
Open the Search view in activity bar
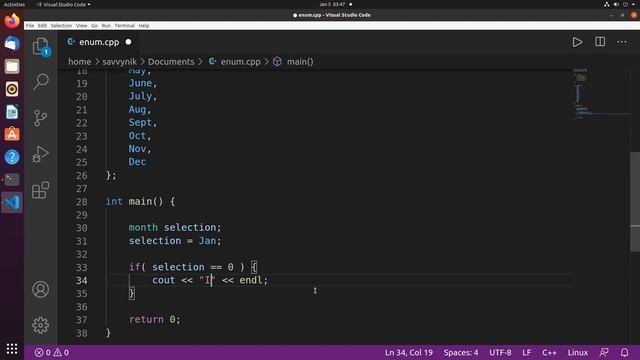[x=41, y=82]
